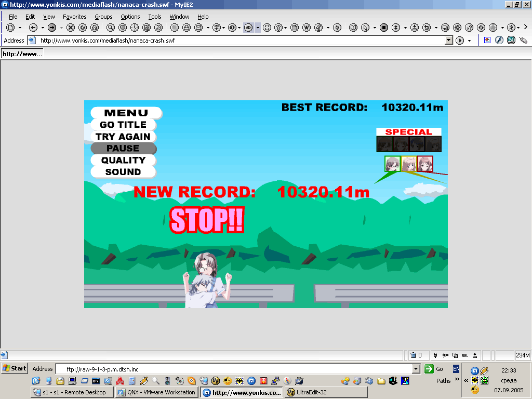
Task: Click the green Go button on taskbar
Action: pos(429,369)
